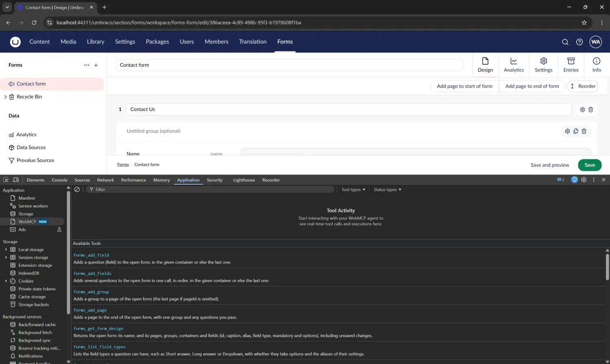Open the Settings section in top navigation

click(x=125, y=42)
